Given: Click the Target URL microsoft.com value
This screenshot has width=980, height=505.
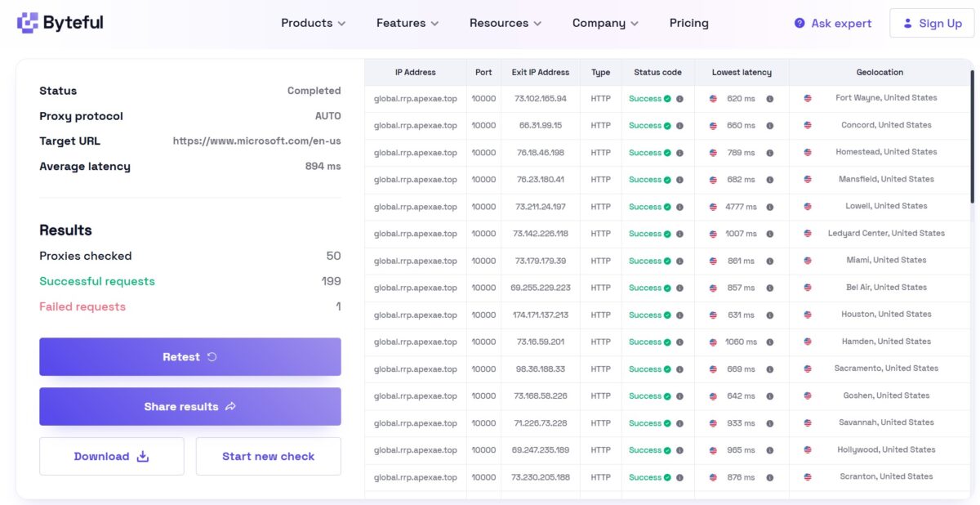Looking at the screenshot, I should [x=257, y=141].
